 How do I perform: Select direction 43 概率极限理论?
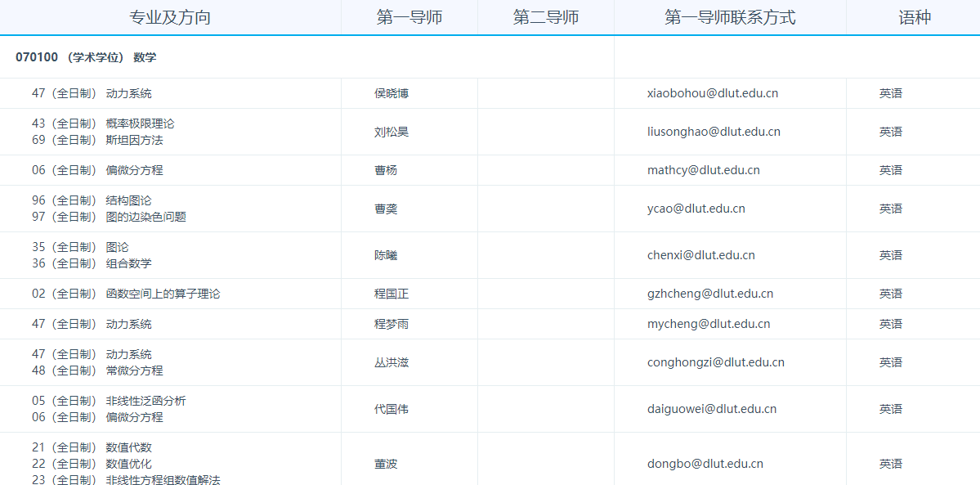(103, 123)
